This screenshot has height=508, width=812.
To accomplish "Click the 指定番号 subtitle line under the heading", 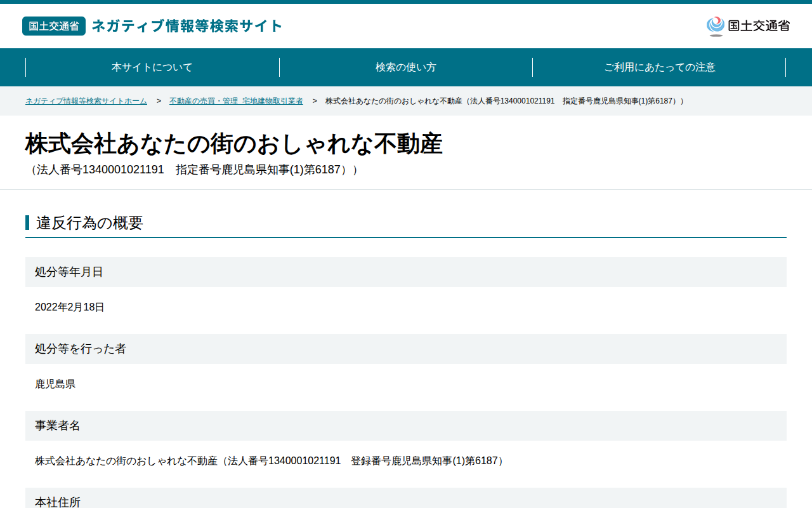I will pyautogui.click(x=192, y=170).
